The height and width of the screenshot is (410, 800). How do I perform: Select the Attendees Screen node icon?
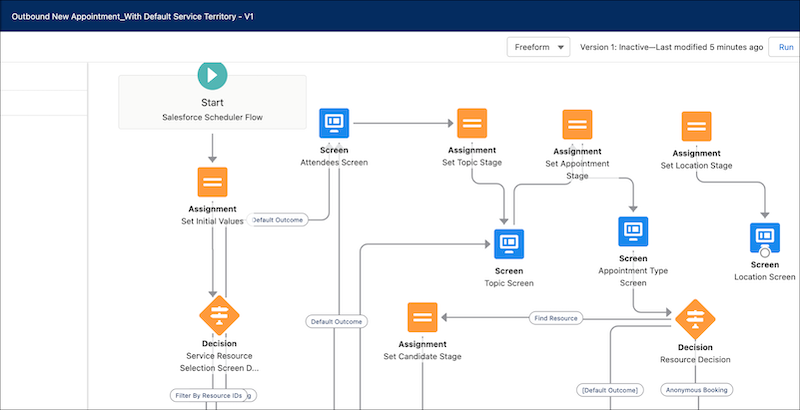point(334,124)
